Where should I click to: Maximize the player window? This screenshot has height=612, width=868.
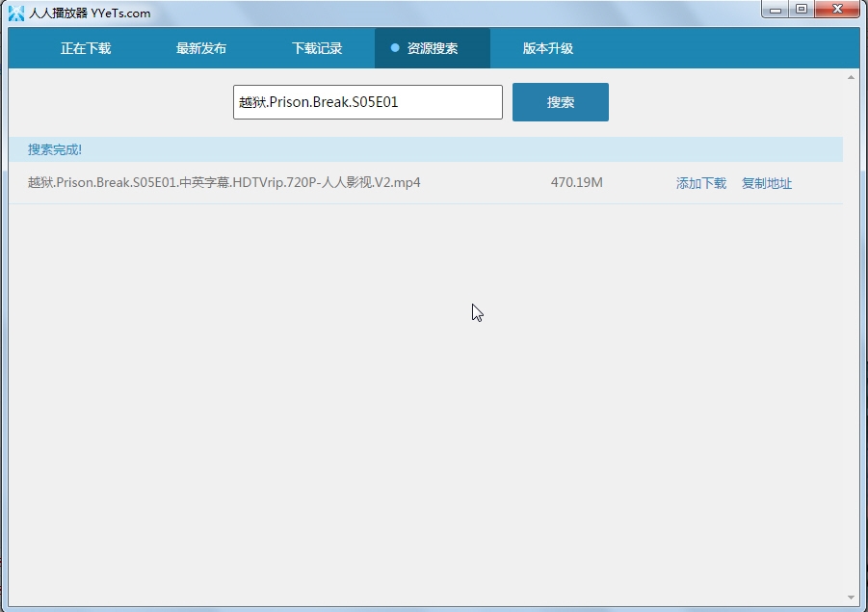point(801,10)
